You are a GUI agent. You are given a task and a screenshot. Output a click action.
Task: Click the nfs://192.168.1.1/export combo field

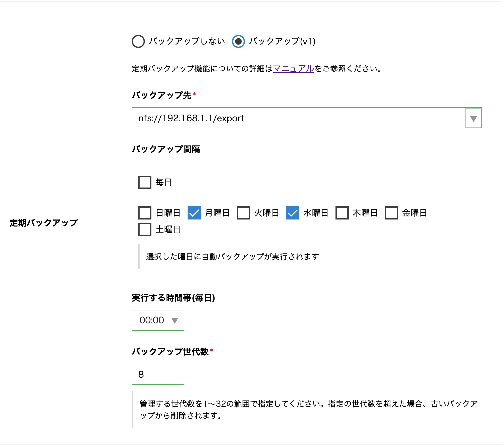pos(296,118)
